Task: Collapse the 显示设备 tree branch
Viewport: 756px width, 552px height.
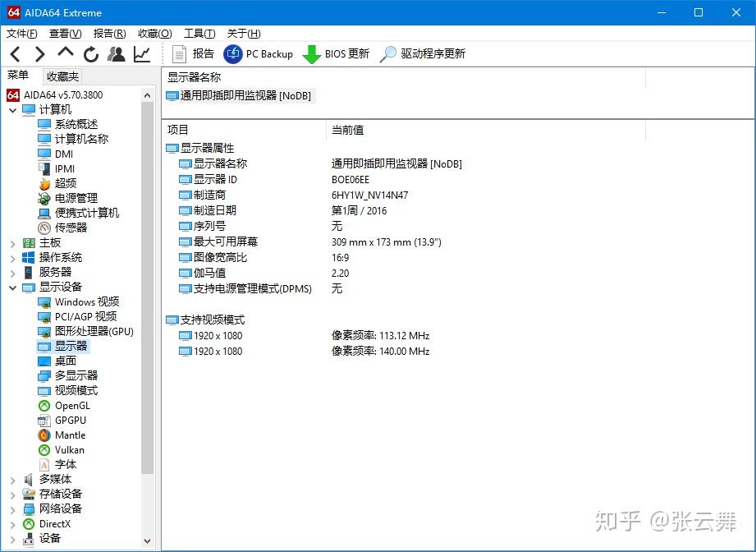Action: coord(12,287)
